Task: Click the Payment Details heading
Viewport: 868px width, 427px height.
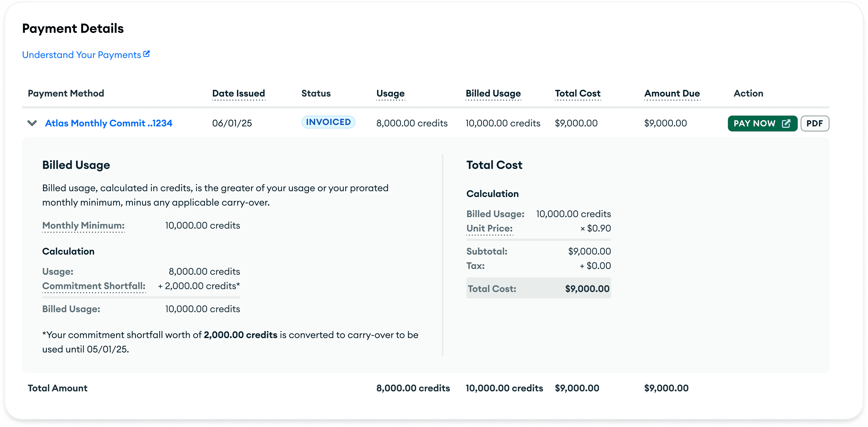Action: (x=73, y=28)
